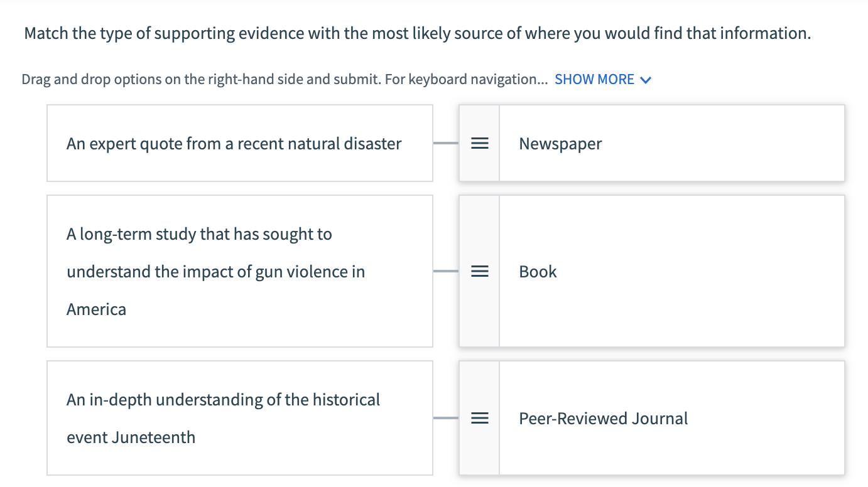Click the Juneteenth historical event prompt

[x=239, y=418]
